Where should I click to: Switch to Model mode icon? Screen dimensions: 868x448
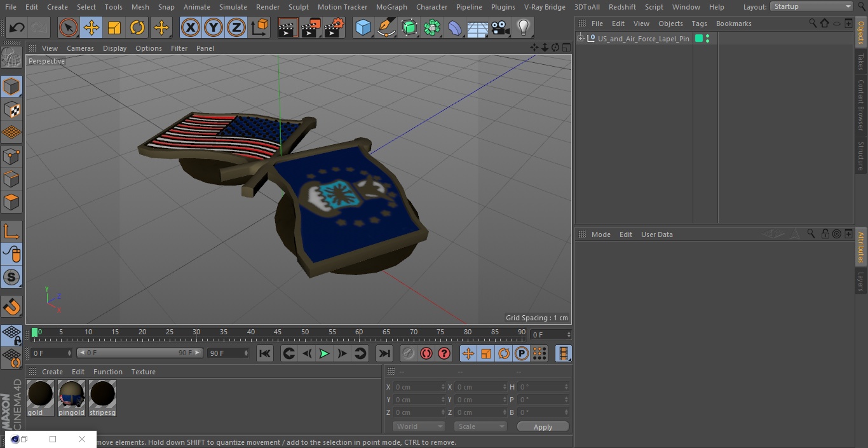(x=11, y=86)
